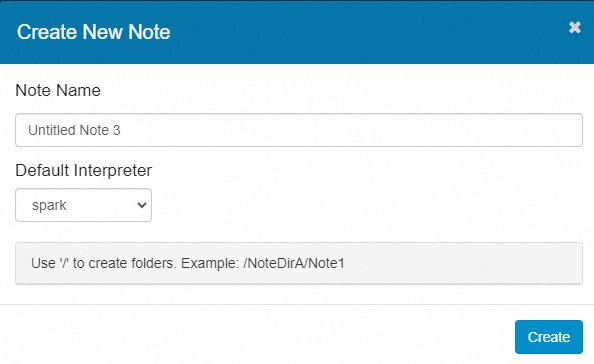
Task: Click the Create button
Action: [549, 337]
